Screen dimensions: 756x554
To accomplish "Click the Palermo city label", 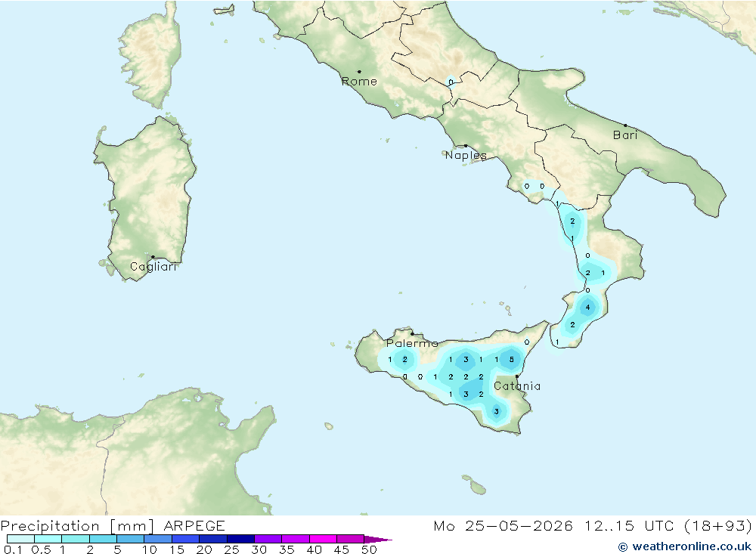I will point(412,343).
